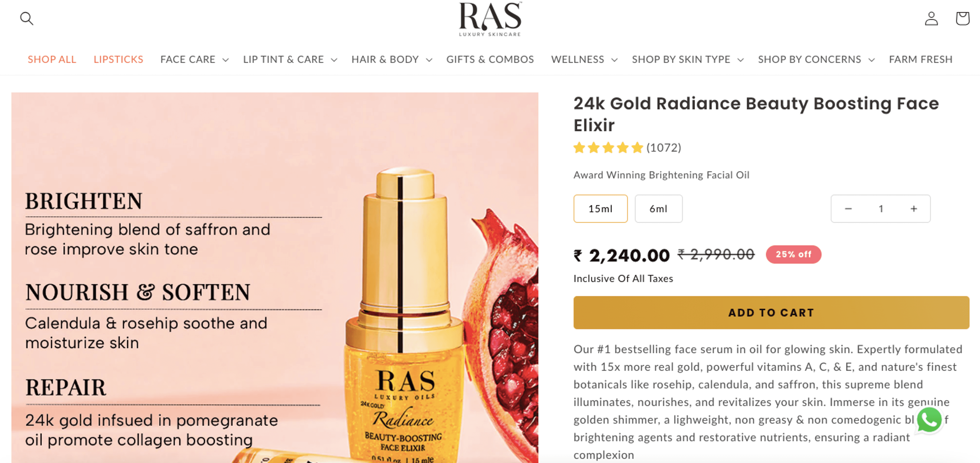
Task: Select the 6ml size option
Action: (658, 209)
